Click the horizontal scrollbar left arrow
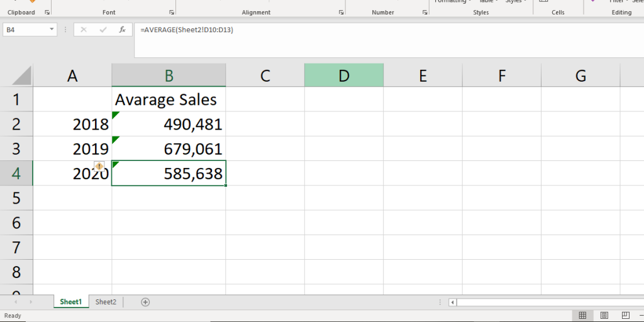The width and height of the screenshot is (644, 322). click(x=452, y=302)
